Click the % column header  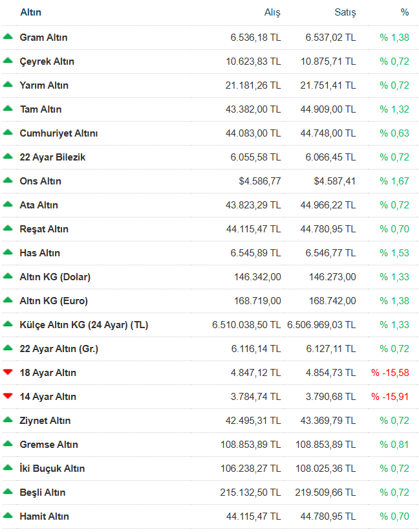click(x=404, y=12)
